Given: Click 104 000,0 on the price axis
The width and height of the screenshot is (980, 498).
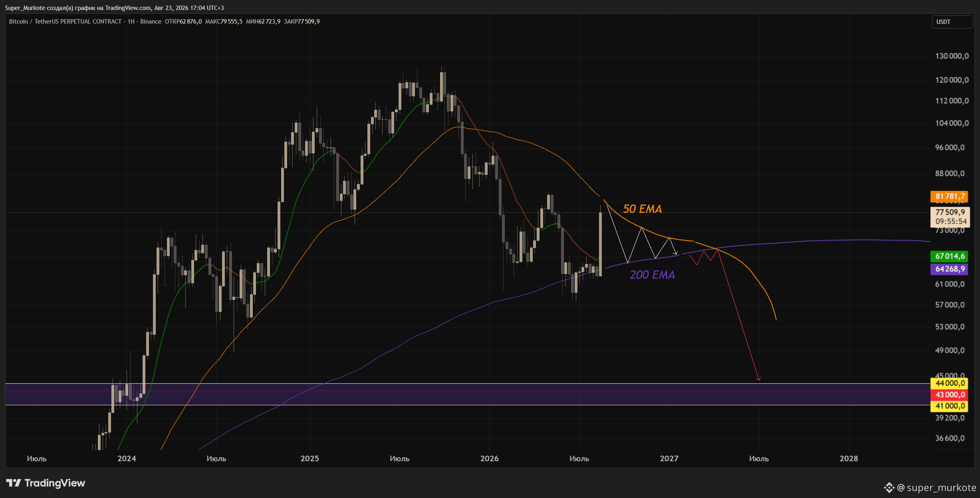Looking at the screenshot, I should click(x=952, y=123).
